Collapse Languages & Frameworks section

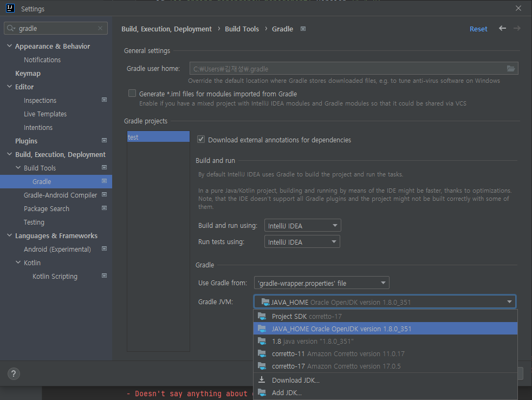[x=10, y=235]
